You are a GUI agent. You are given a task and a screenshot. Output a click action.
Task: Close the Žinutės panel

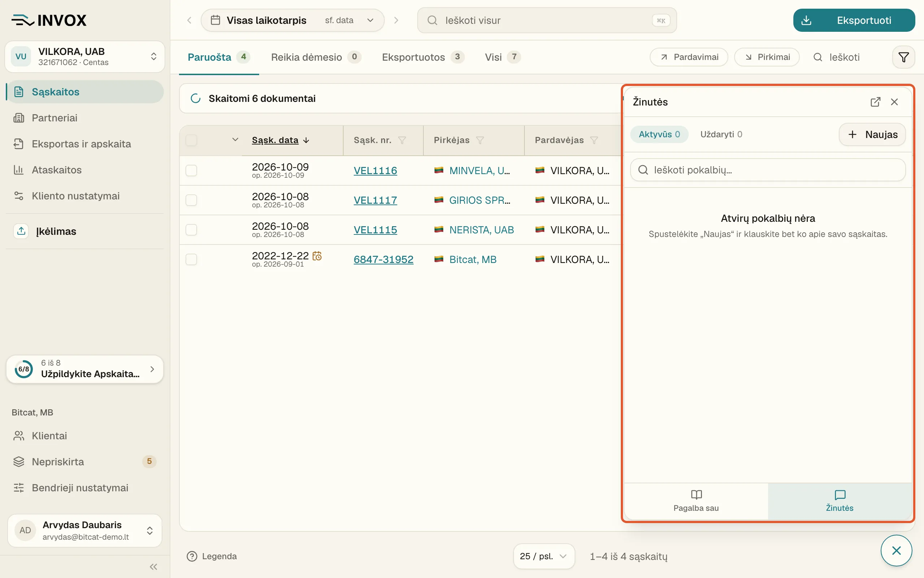pyautogui.click(x=894, y=102)
